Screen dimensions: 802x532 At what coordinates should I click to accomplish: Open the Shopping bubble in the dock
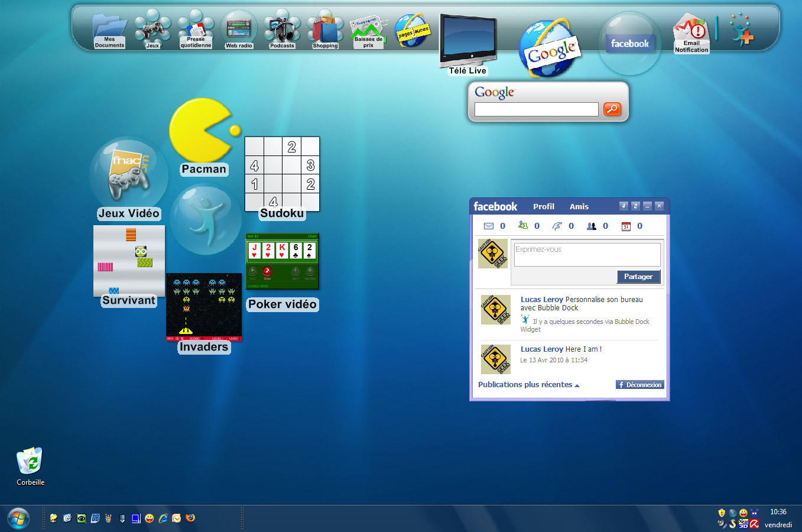pyautogui.click(x=325, y=29)
